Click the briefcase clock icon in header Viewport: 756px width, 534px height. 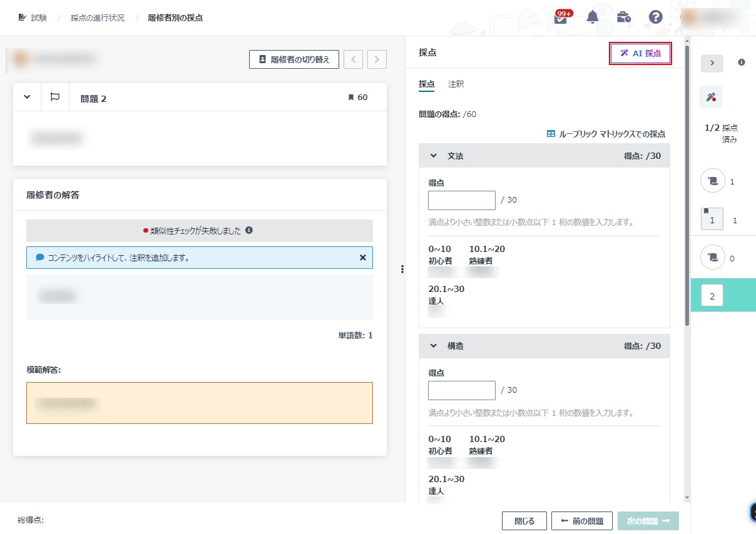click(623, 18)
